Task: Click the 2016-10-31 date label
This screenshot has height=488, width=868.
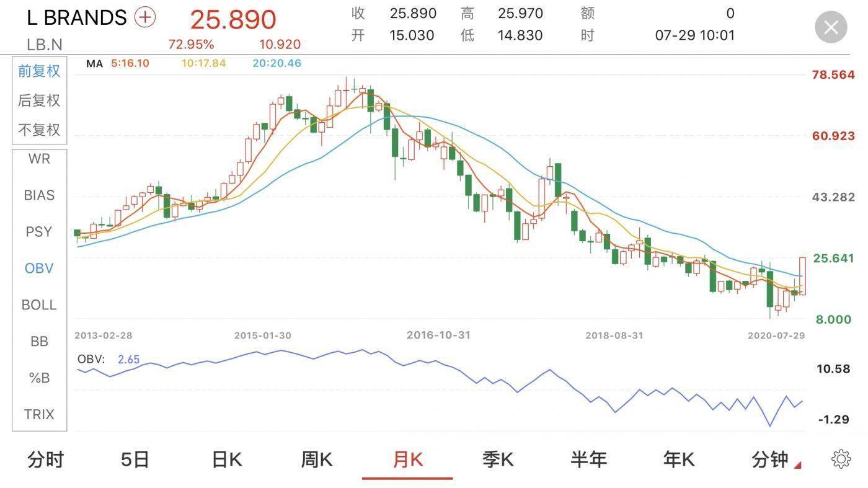Action: pos(438,335)
